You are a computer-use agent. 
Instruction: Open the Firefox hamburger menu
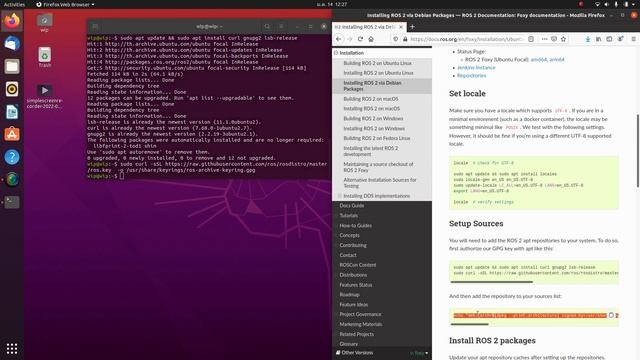pos(633,39)
